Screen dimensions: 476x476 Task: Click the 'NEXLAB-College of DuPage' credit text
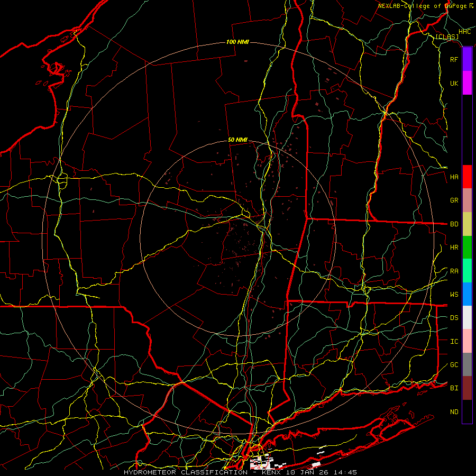pyautogui.click(x=422, y=6)
